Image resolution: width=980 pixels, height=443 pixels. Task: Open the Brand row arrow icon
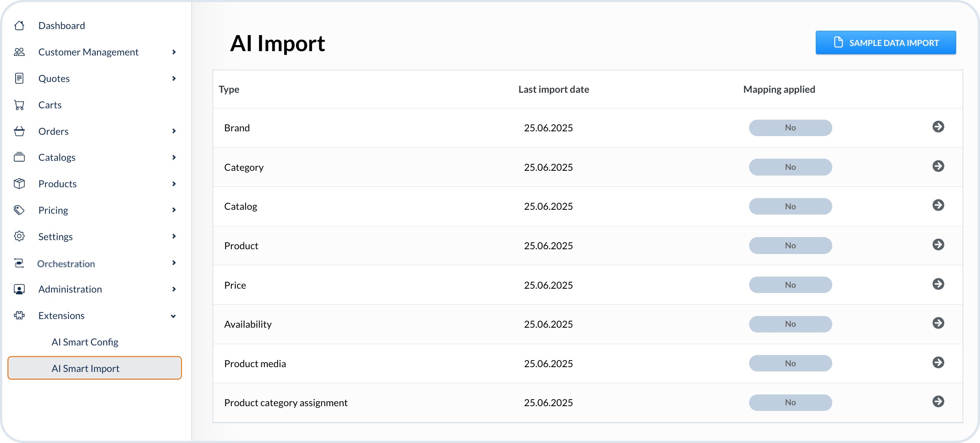[938, 127]
